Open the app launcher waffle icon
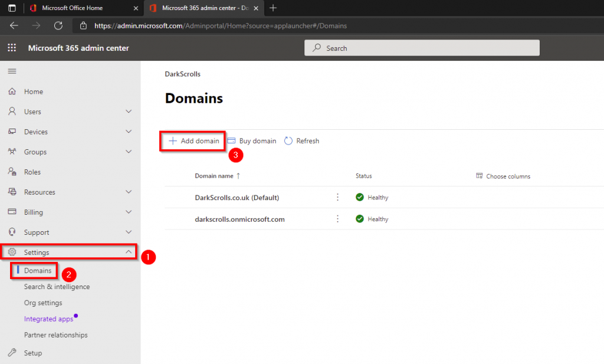This screenshot has height=364, width=604. click(12, 48)
